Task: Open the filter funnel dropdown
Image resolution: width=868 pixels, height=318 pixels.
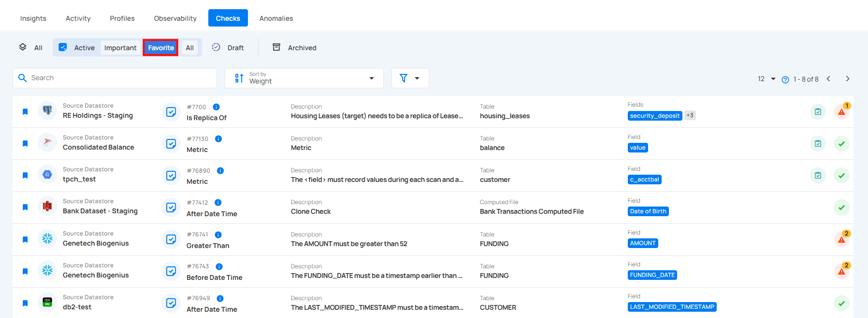Action: click(410, 78)
